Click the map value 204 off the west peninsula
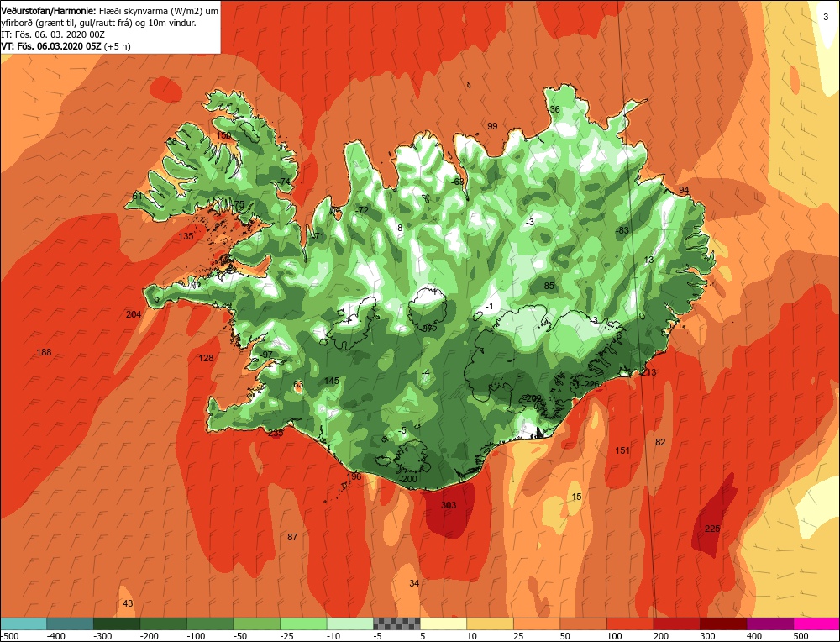The width and height of the screenshot is (840, 642). point(134,314)
